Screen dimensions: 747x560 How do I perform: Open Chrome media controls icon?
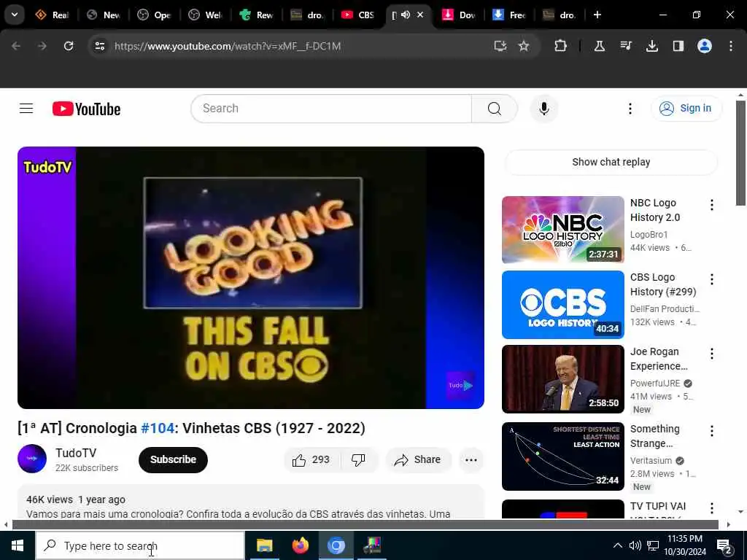point(625,46)
